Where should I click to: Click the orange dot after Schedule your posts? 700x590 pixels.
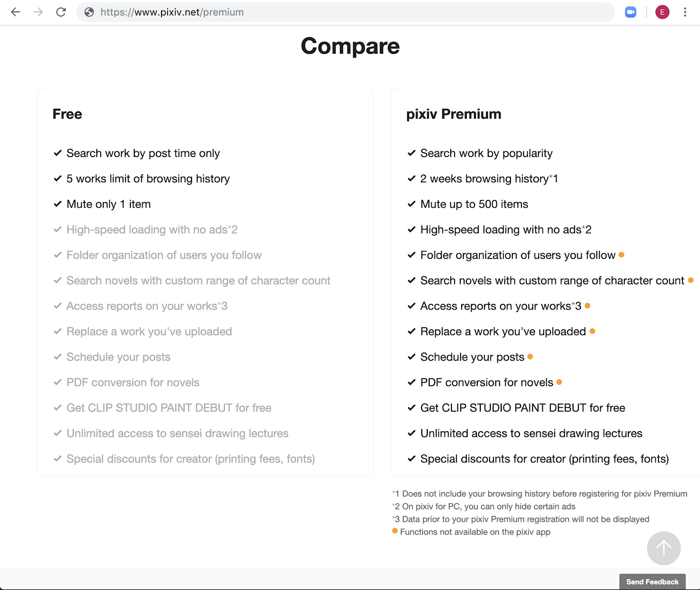530,356
